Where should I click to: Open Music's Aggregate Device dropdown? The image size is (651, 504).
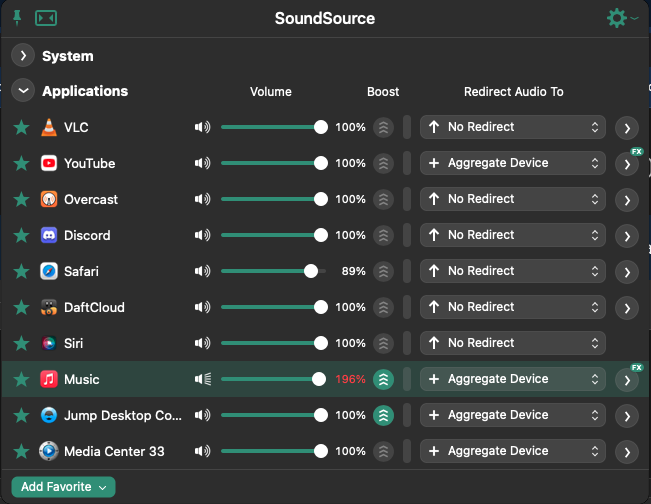[x=513, y=379]
